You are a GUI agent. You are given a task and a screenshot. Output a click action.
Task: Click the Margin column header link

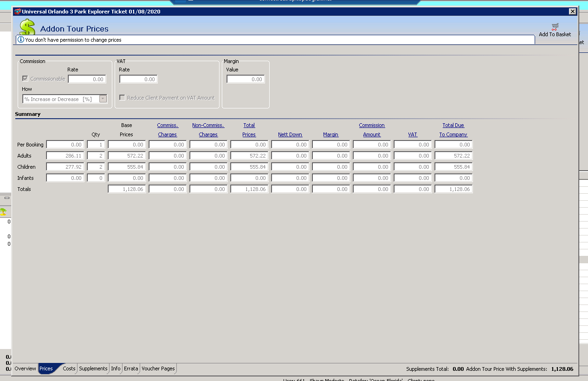[x=331, y=134]
